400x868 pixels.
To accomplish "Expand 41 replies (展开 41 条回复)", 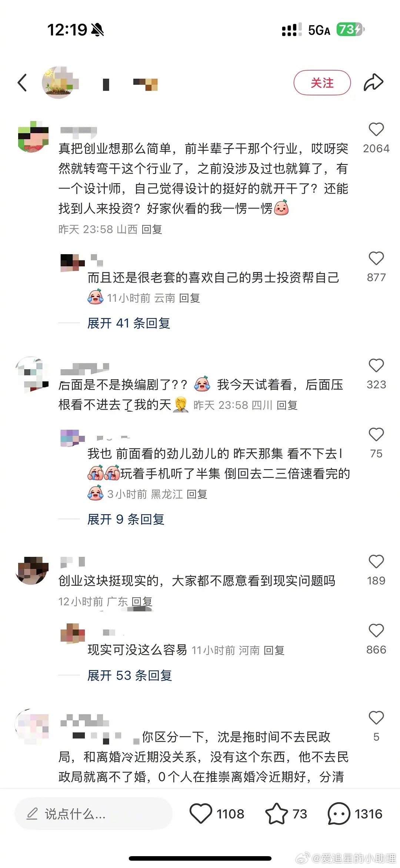I will [129, 323].
